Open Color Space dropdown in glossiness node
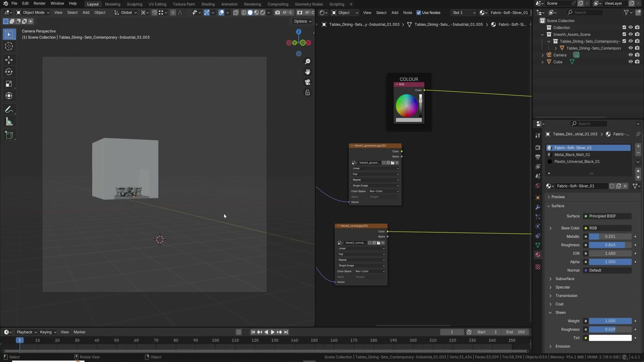Screen dimensions: 644x362 click(384, 191)
